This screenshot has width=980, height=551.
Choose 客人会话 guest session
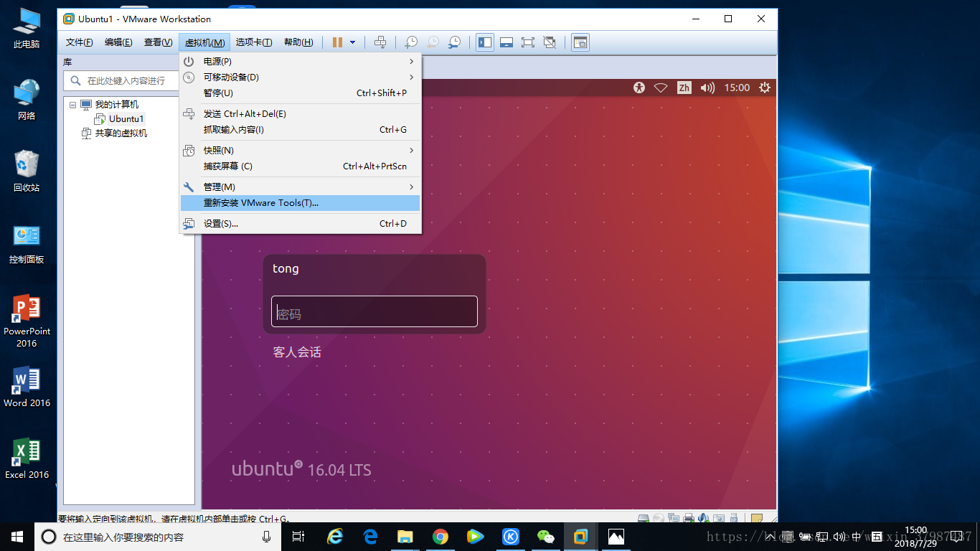(x=297, y=352)
